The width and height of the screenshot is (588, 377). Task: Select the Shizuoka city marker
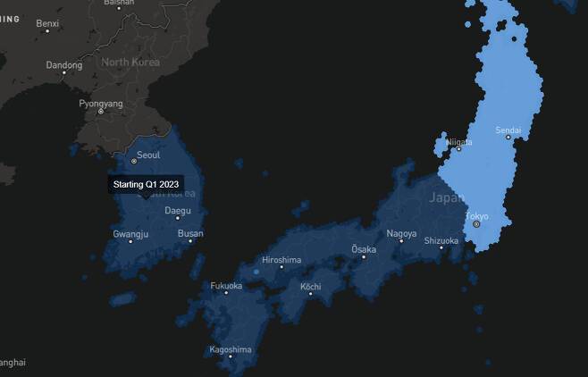(441, 247)
